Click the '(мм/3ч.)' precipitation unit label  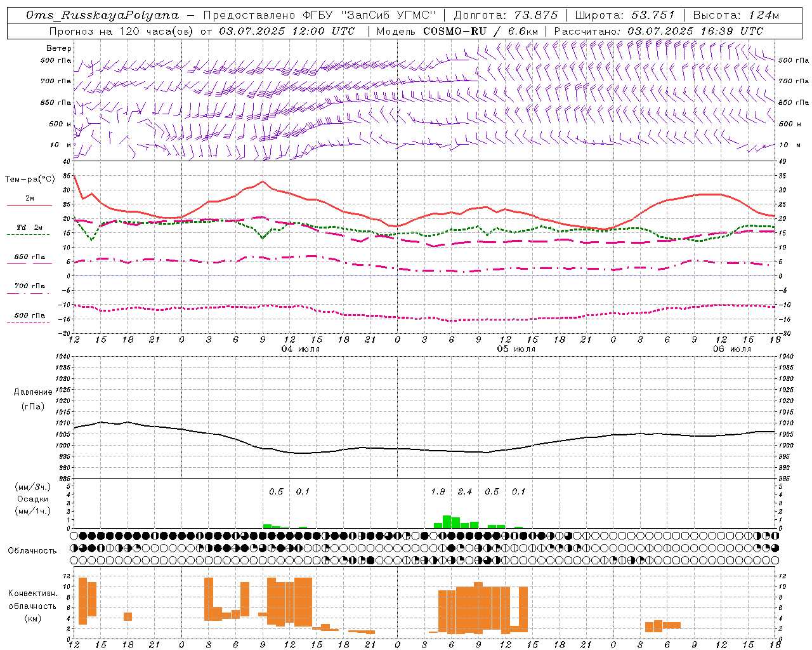coord(33,487)
